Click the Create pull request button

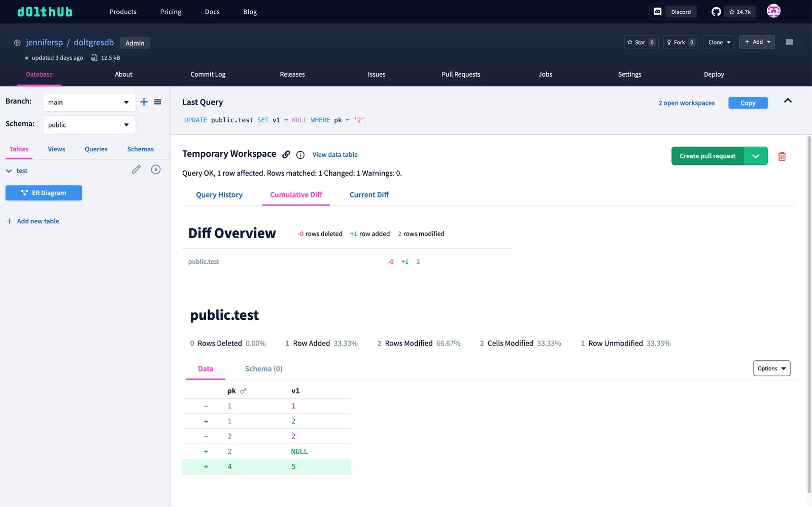(707, 156)
